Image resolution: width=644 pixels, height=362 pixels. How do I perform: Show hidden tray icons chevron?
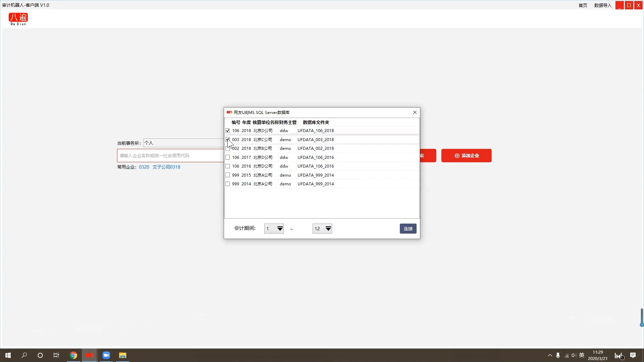(550, 355)
